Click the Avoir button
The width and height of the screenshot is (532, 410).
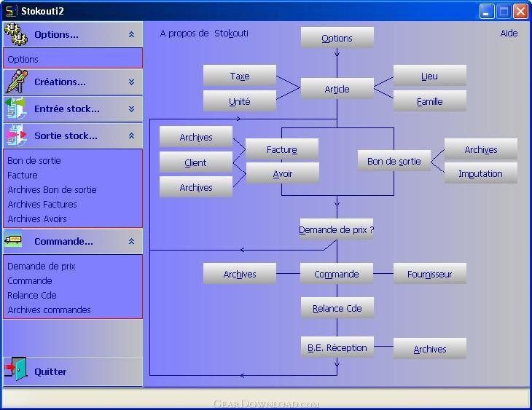(x=282, y=173)
